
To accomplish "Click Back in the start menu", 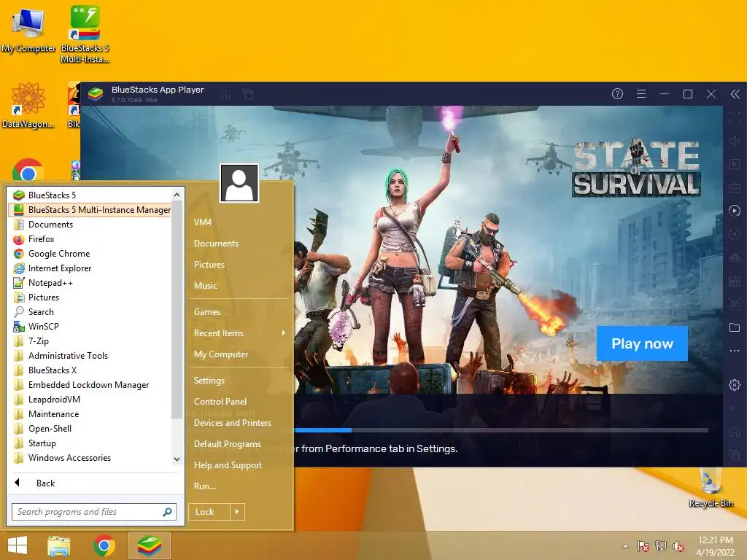I will [x=94, y=483].
